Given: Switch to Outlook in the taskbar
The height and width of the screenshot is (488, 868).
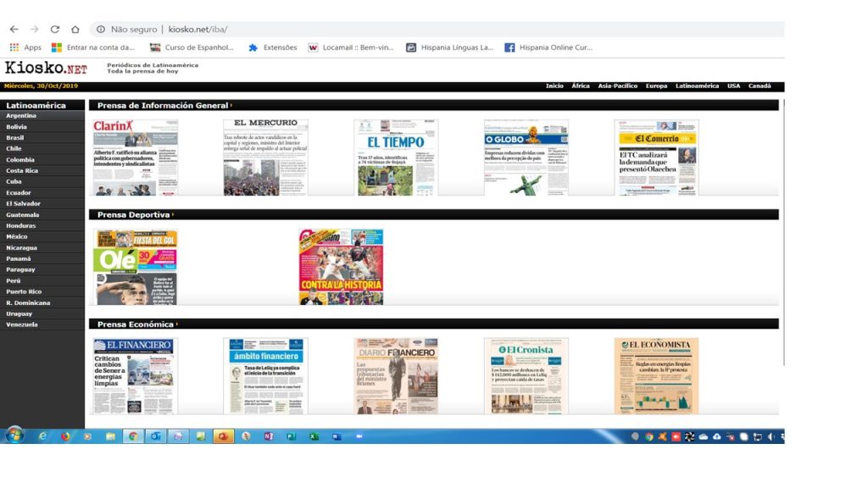Looking at the screenshot, I should tap(156, 436).
